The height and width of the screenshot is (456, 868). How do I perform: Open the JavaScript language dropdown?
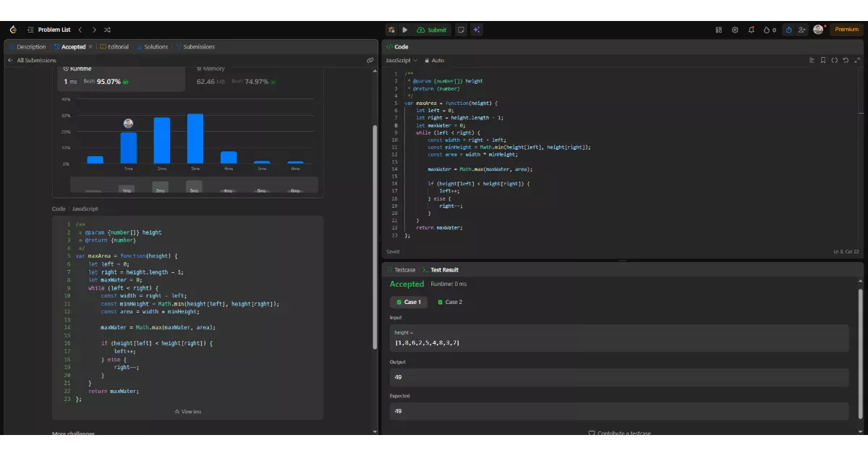click(401, 61)
